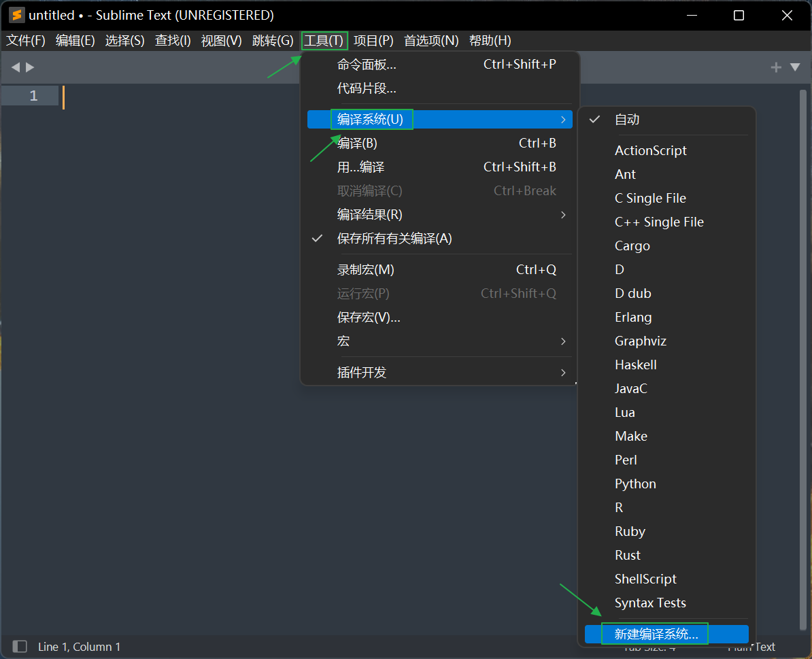Run 编译(B) from the menu
This screenshot has width=812, height=659.
coord(439,143)
